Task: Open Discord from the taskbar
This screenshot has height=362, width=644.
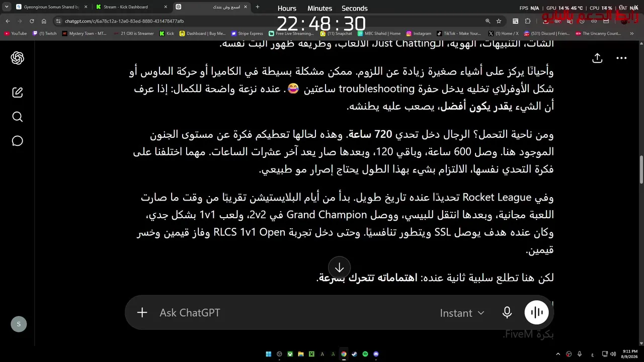Action: pyautogui.click(x=376, y=354)
